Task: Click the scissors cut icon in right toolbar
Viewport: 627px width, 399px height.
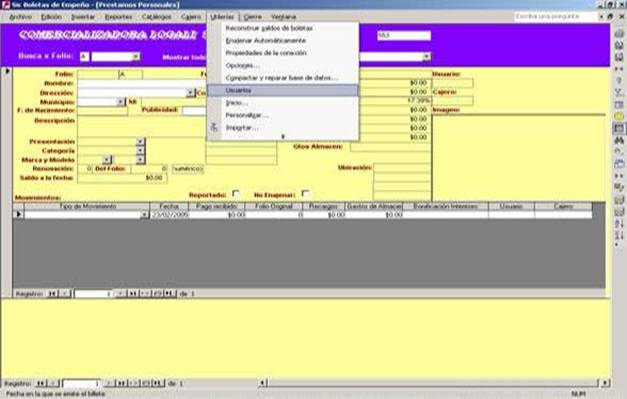Action: point(619,93)
